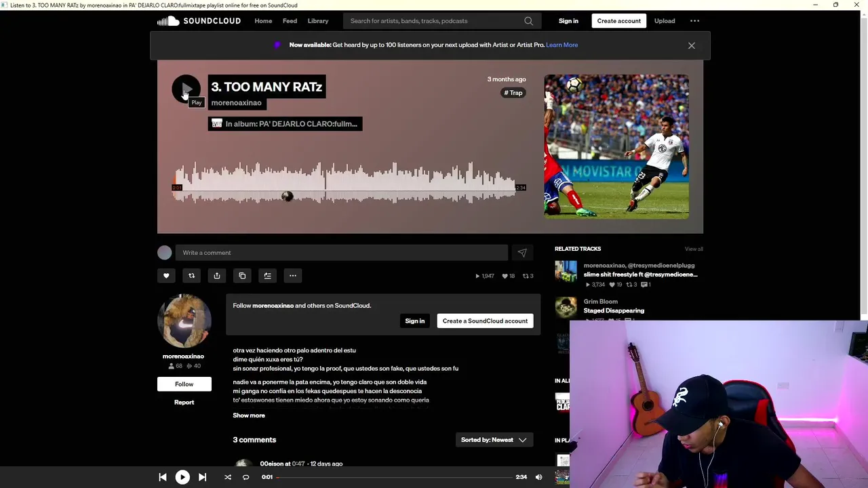Click the commenter avatar on waveform
This screenshot has height=488, width=868.
tap(288, 197)
